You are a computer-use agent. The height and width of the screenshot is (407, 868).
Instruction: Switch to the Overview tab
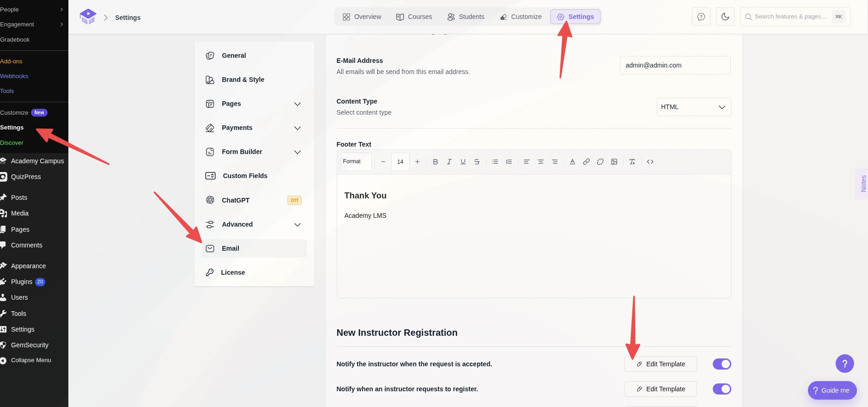coord(362,17)
